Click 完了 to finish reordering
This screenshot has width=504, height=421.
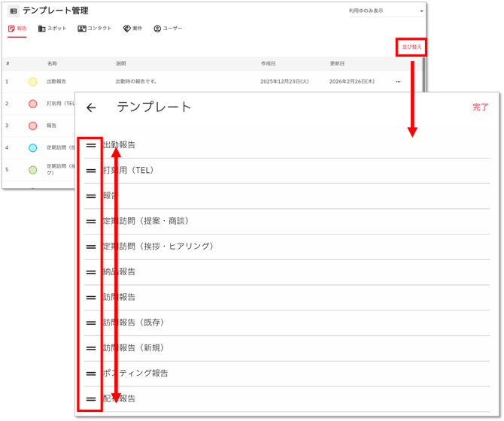pyautogui.click(x=480, y=108)
